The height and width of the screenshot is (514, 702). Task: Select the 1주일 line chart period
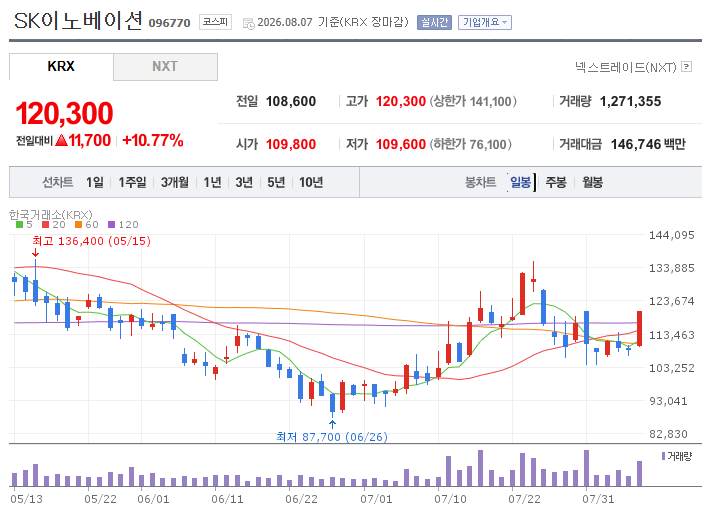pos(132,182)
